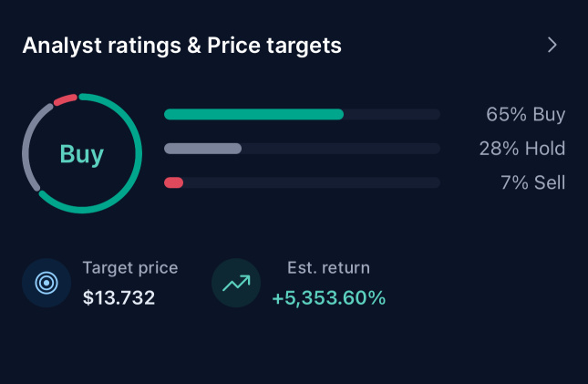Select the red Sell segment of the donut
This screenshot has height=384, width=588.
tap(65, 99)
